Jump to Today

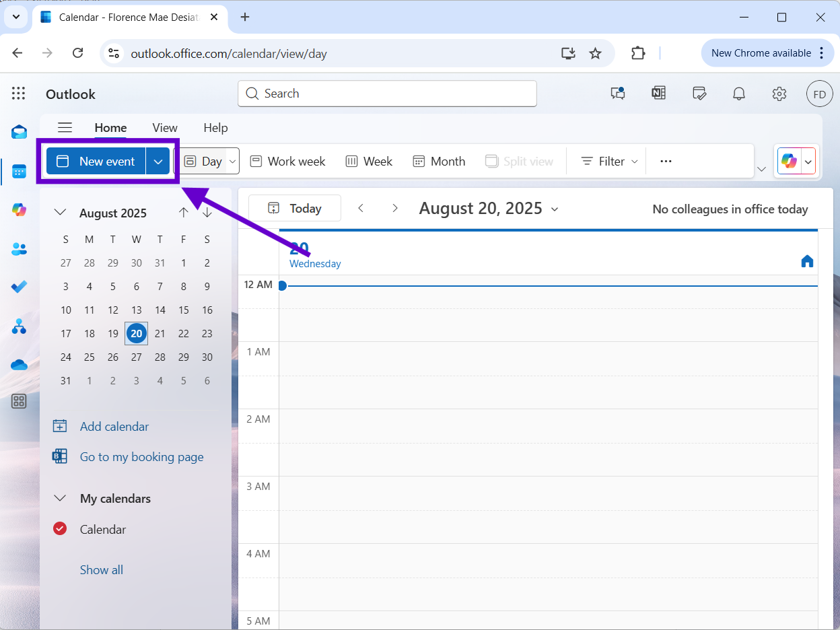pos(295,208)
